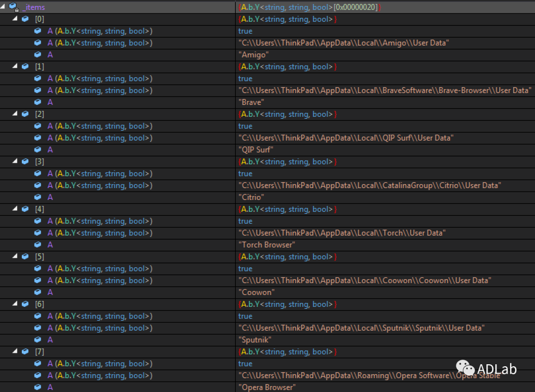535x392 pixels.
Task: Collapse the [3] array entry
Action: coord(15,161)
